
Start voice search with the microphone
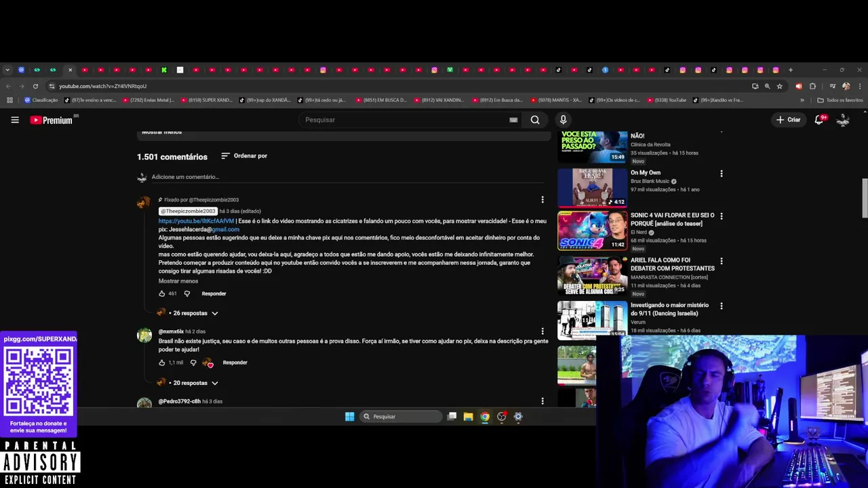click(563, 120)
